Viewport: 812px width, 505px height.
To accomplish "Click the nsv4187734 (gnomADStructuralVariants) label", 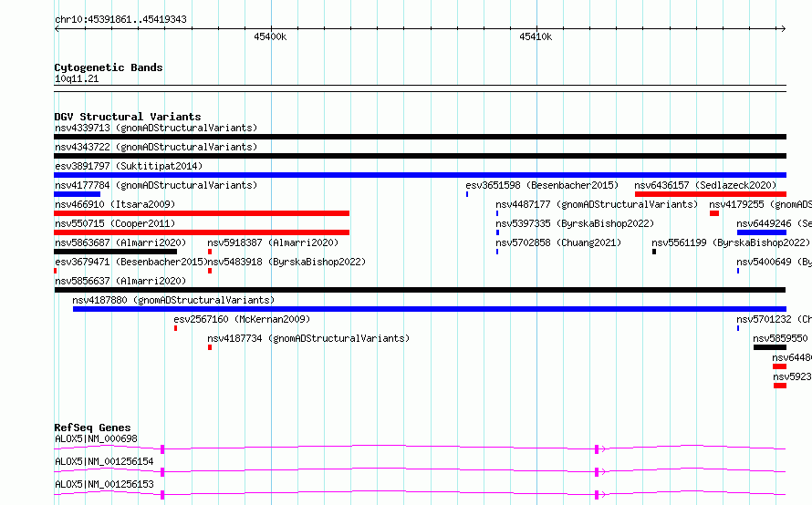I will 308,338.
